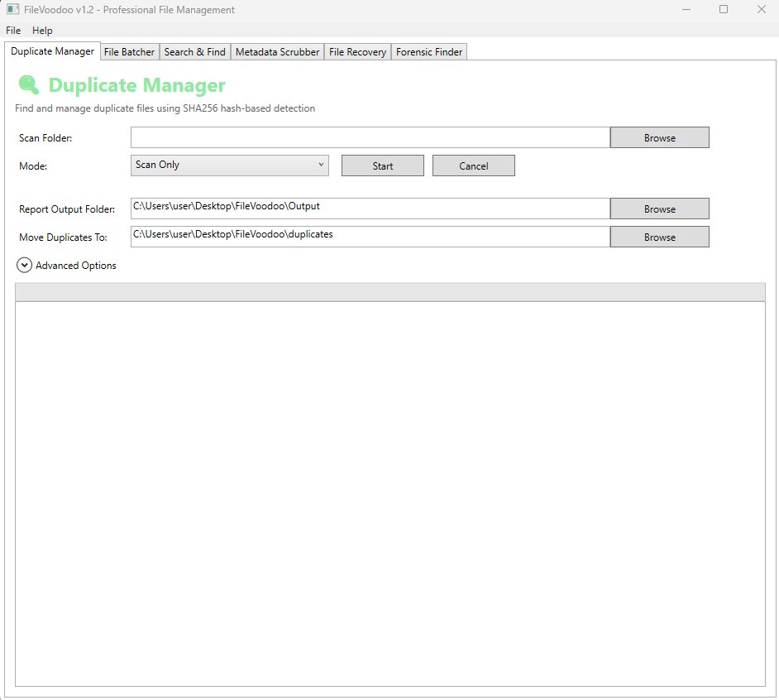Browse for a Scan Folder
The width and height of the screenshot is (779, 700).
(659, 137)
